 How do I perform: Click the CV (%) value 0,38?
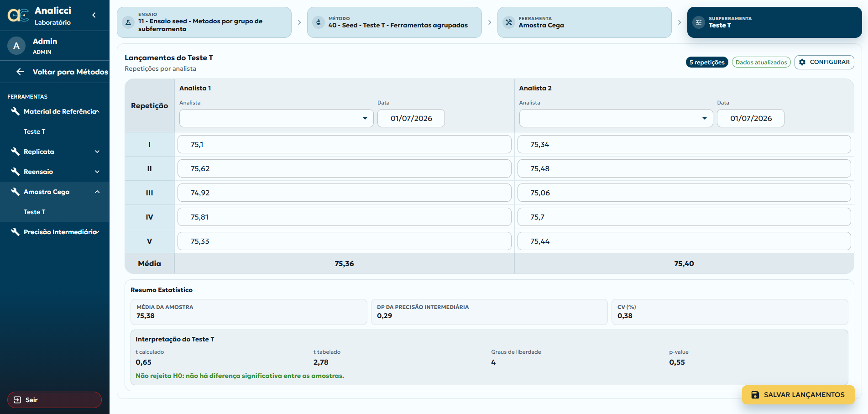pos(625,316)
